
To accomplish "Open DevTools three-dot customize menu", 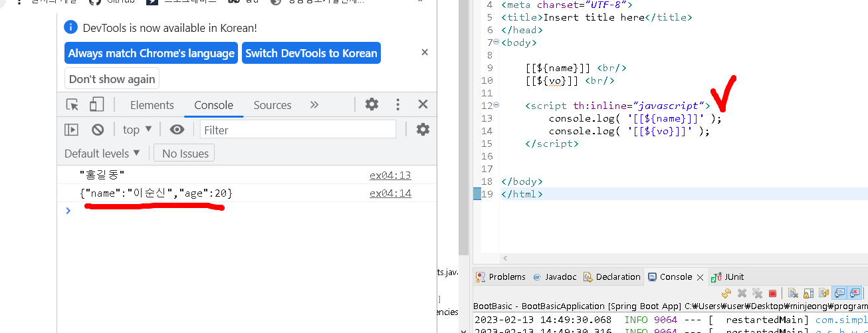I will tap(397, 104).
